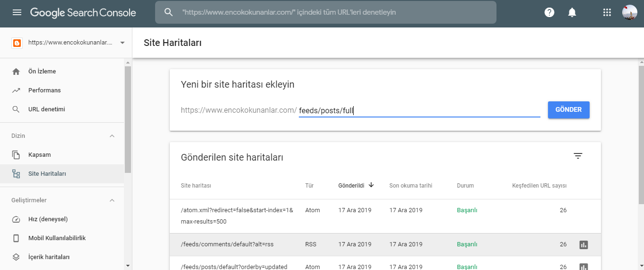Click the search magnifier icon
Viewport: 644px width, 270px height.
pos(169,12)
